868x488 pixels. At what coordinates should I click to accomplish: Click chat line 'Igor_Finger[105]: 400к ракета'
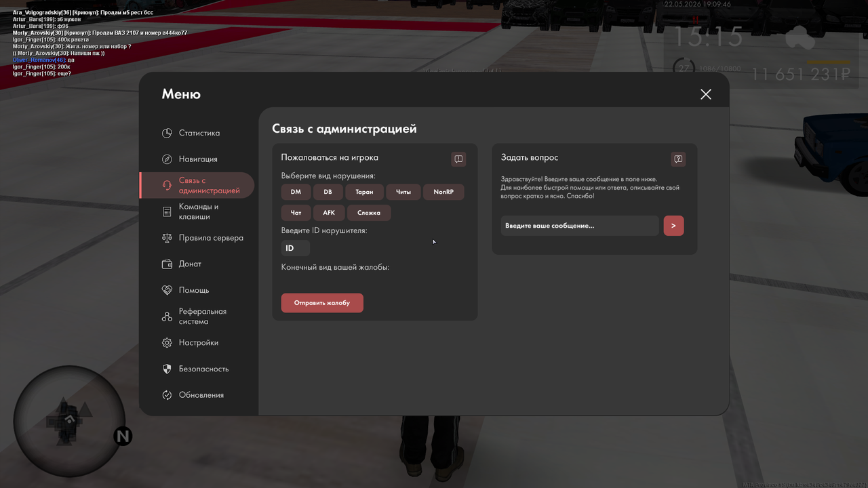pyautogui.click(x=51, y=39)
